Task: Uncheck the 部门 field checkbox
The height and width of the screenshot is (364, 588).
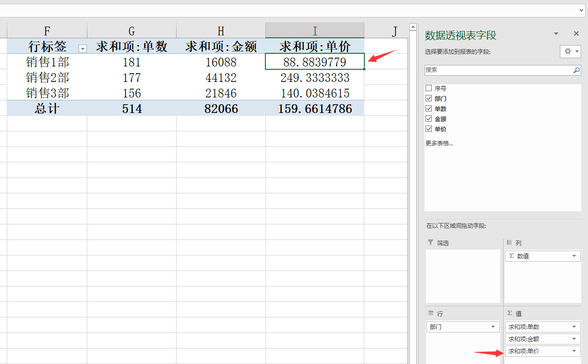Action: pos(428,98)
